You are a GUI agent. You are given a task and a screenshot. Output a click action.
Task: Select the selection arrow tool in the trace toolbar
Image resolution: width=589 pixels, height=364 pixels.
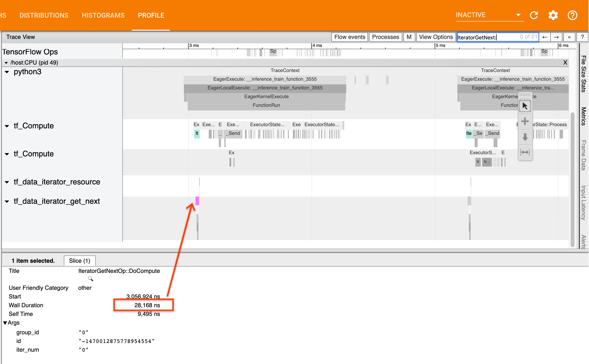(x=525, y=106)
